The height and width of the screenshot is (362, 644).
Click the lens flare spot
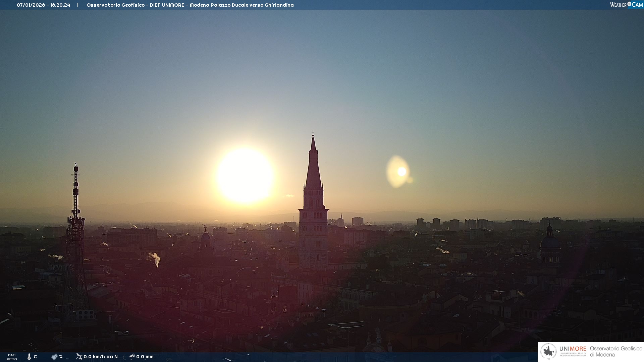click(x=401, y=172)
